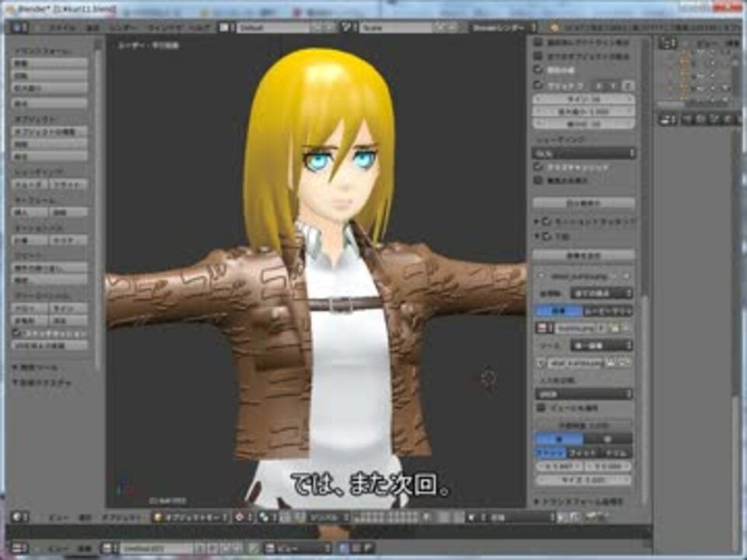Toggle the Textured Solid checkbox

pos(538,167)
